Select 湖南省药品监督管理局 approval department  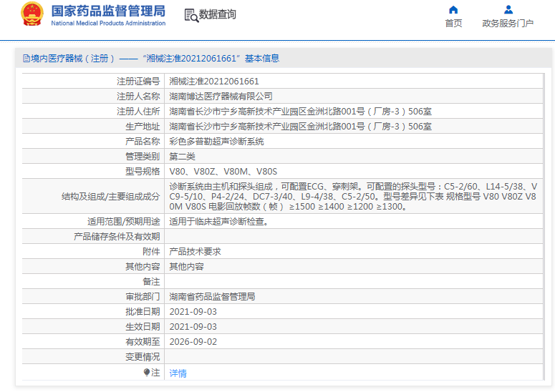pos(213,297)
